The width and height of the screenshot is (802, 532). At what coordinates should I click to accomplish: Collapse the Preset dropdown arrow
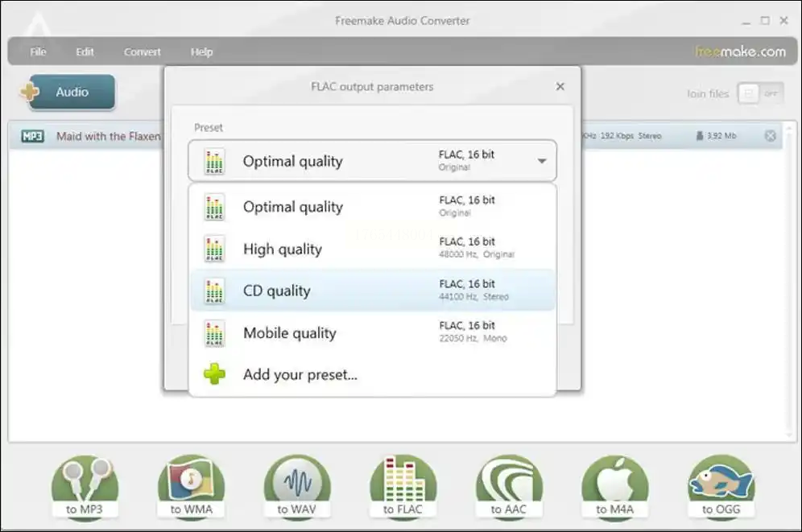tap(542, 161)
